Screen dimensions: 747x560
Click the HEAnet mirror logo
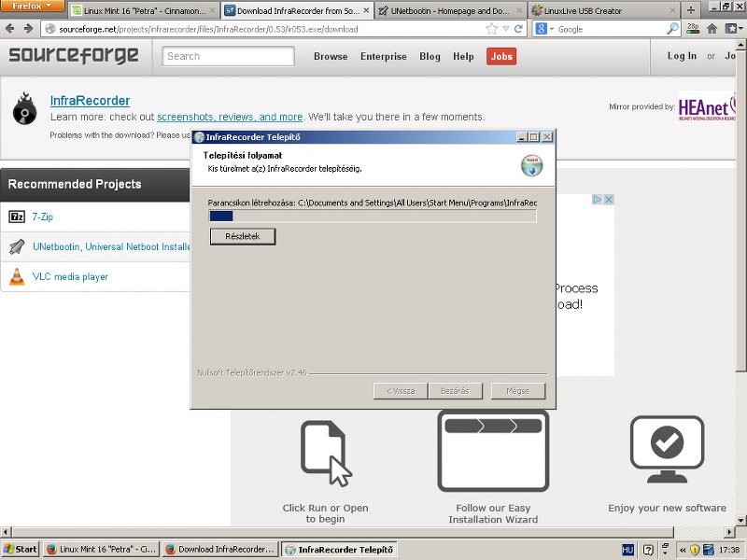tap(707, 106)
